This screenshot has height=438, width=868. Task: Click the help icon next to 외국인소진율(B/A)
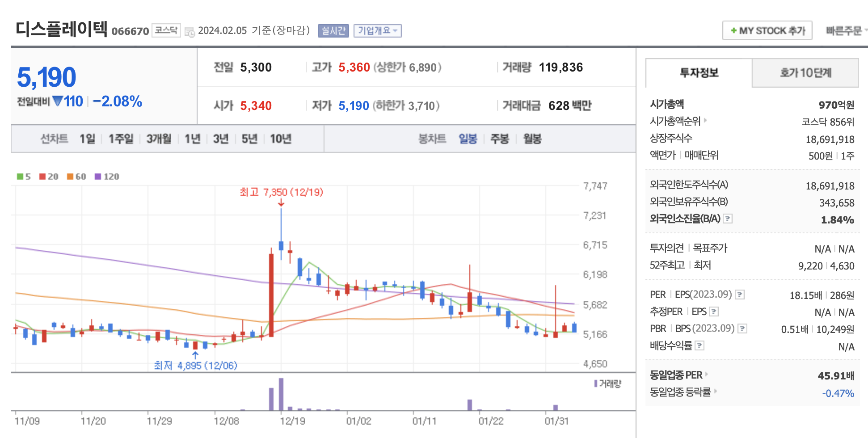coord(728,219)
